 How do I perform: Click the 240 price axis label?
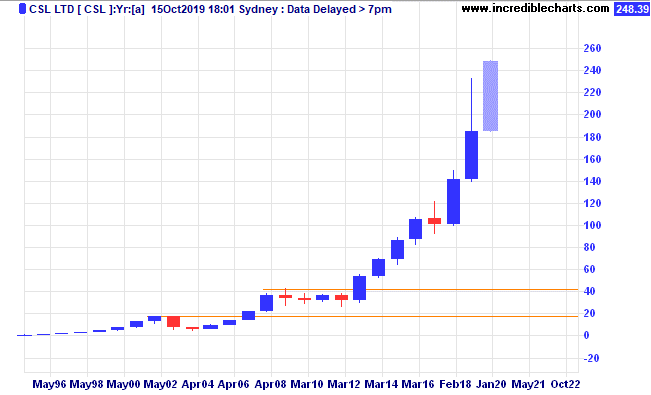point(592,70)
